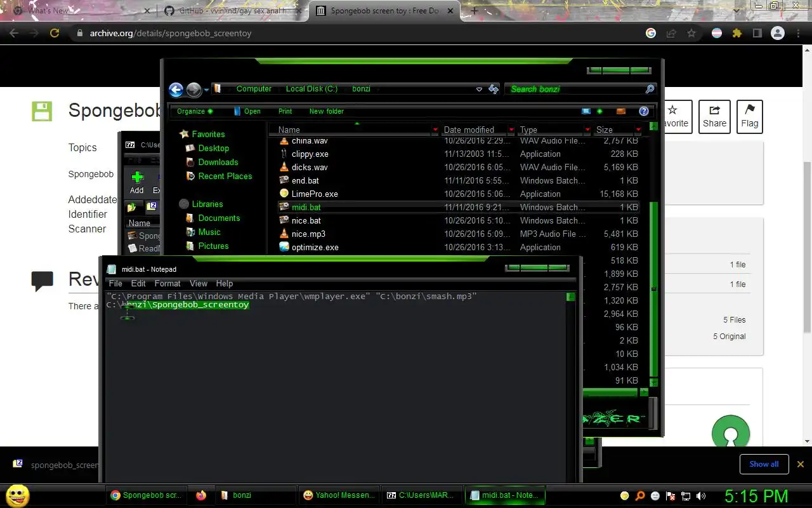Open the view options dropdown arrow
The width and height of the screenshot is (812, 508).
pyautogui.click(x=599, y=111)
